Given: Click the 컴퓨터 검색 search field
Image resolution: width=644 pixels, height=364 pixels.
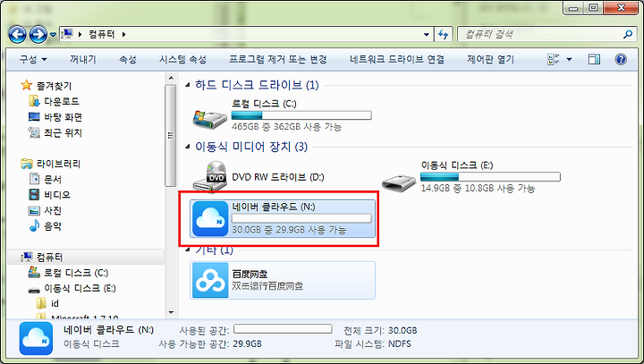Looking at the screenshot, I should pyautogui.click(x=542, y=35).
